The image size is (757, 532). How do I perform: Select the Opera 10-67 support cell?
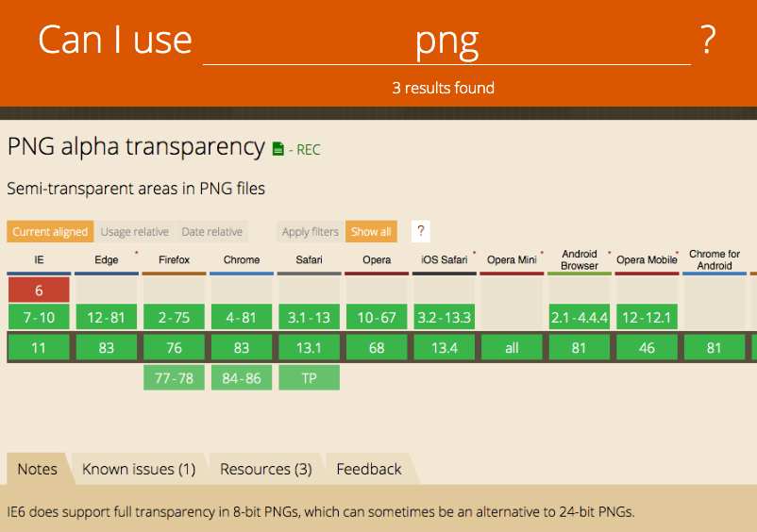pos(377,317)
